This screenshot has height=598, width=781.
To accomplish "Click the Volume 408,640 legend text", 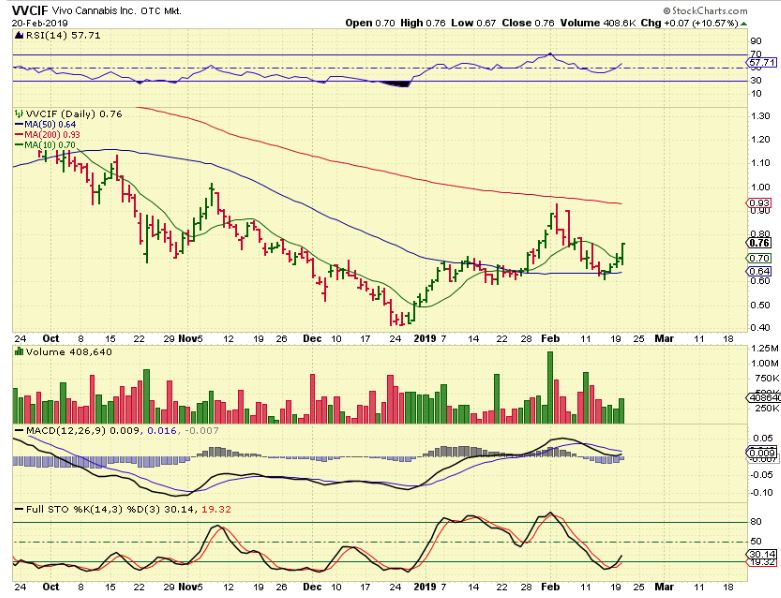I will tap(69, 352).
